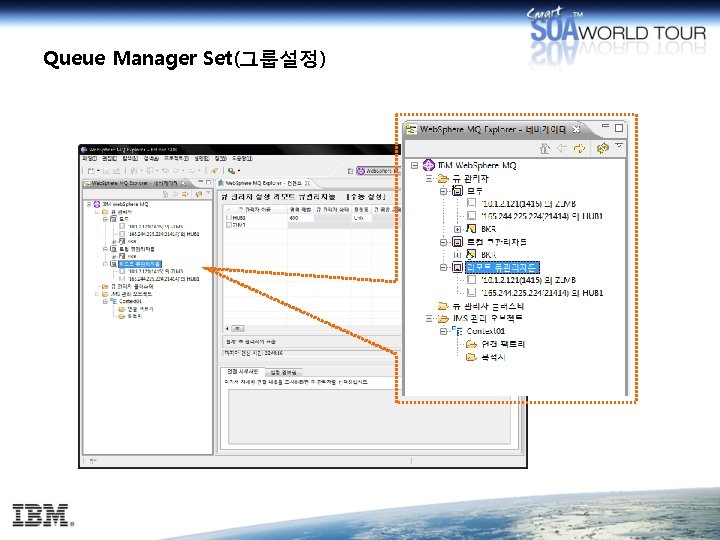The width and height of the screenshot is (720, 540).
Task: Open view menu dropdown in enlarged navigator toolbar
Action: pos(619,146)
